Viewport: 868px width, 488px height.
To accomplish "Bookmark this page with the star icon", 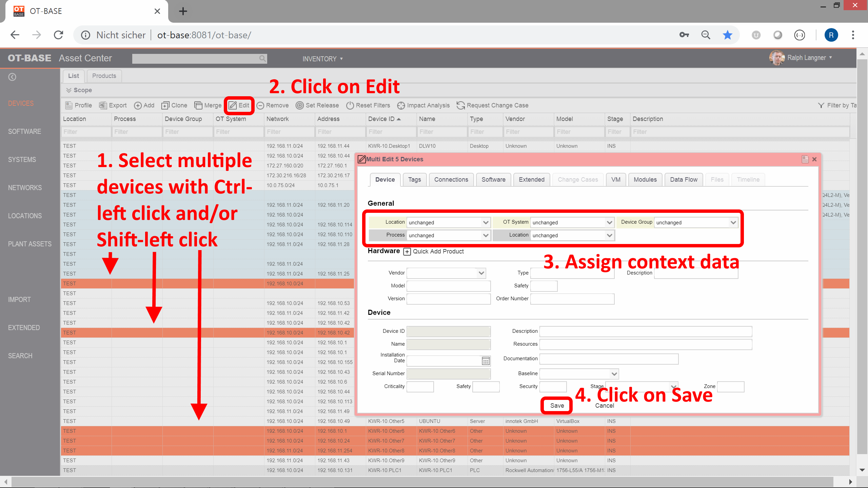I will point(727,35).
